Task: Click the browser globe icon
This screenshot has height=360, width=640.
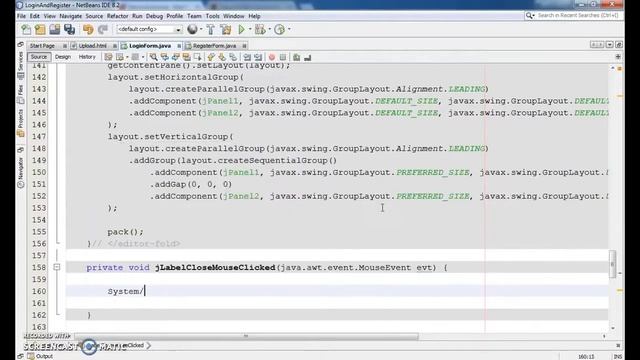Action: coord(192,29)
